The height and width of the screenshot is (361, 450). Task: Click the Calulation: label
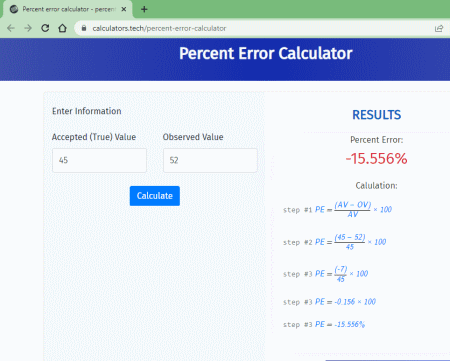coord(376,186)
